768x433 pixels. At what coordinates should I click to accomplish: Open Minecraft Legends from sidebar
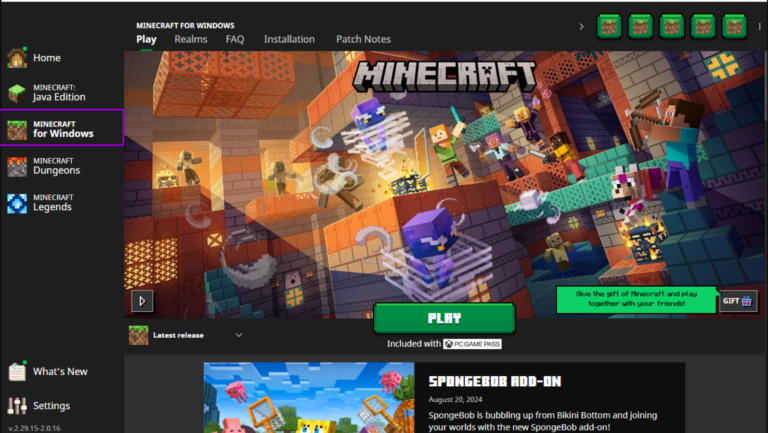pyautogui.click(x=40, y=203)
